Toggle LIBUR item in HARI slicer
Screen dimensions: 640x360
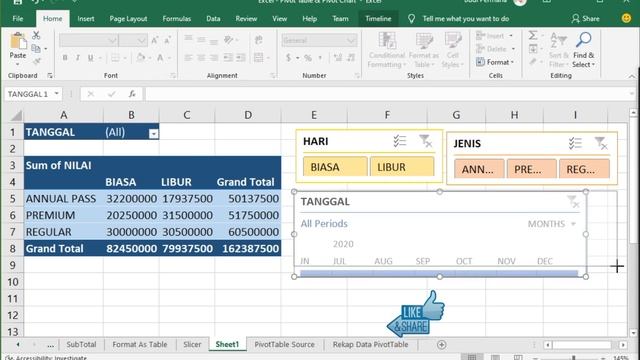402,167
